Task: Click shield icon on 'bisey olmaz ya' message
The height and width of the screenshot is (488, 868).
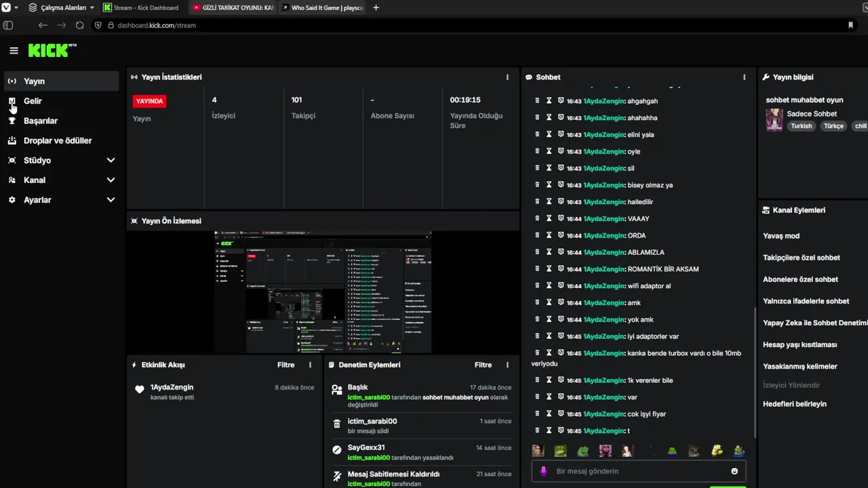Action: [561, 184]
